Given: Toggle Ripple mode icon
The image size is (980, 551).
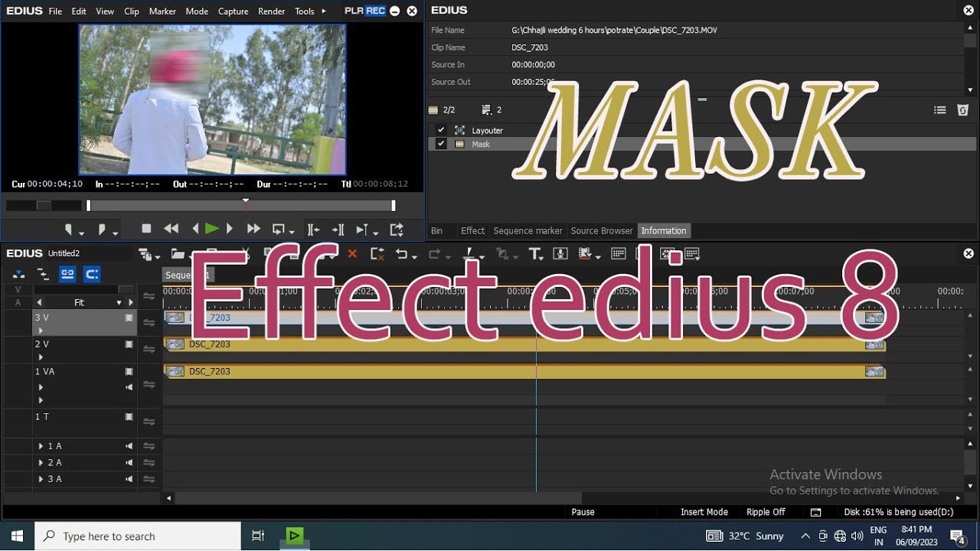Looking at the screenshot, I should [43, 274].
